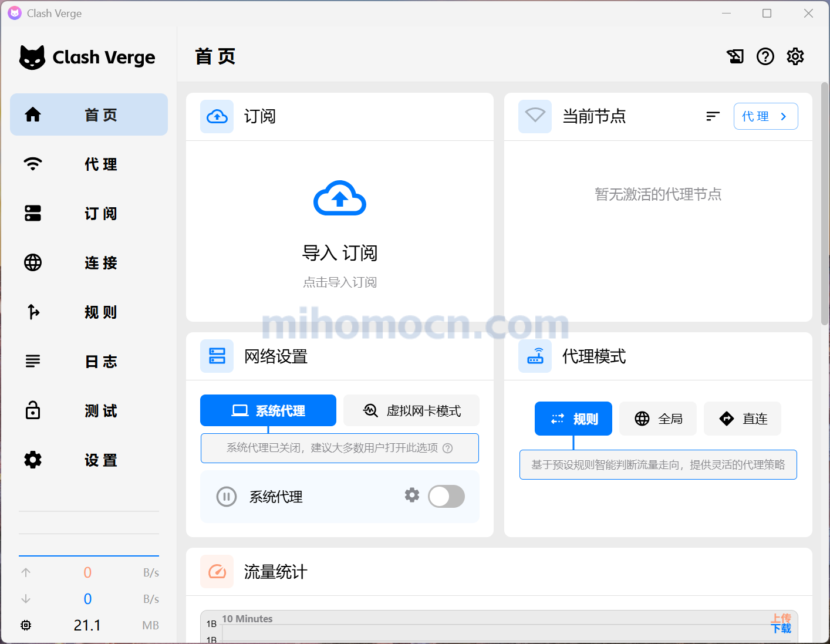Click the download arrow speed icon

[26, 599]
